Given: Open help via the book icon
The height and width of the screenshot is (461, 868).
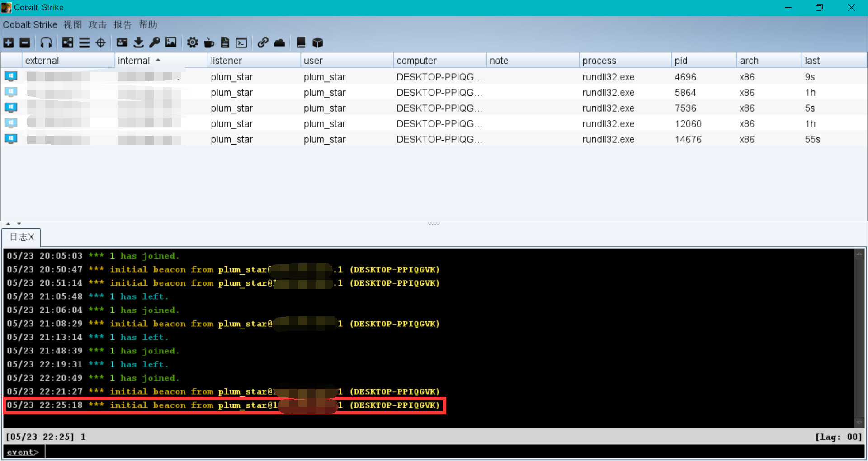Looking at the screenshot, I should coord(301,42).
